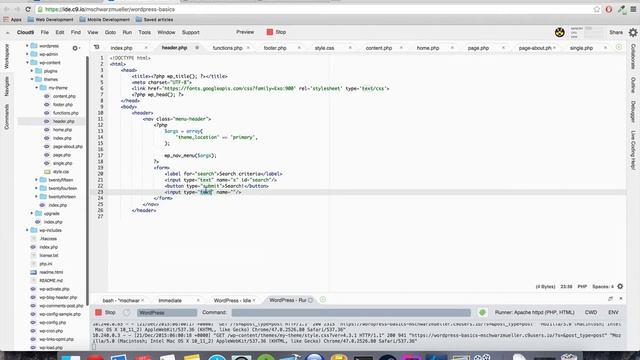Open the Debugger side panel
640x360 pixels.
click(633, 111)
